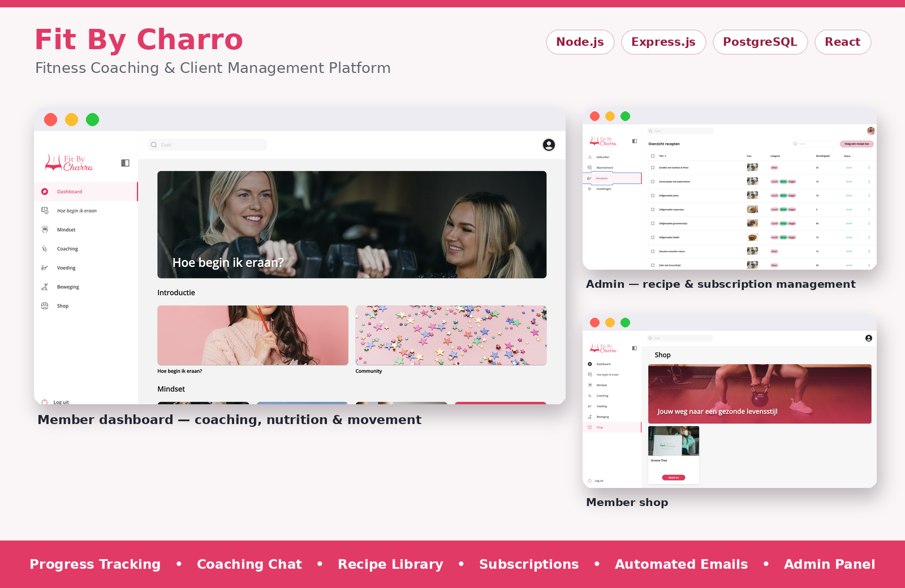Open the Groene Thee product image in shop window
This screenshot has width=905, height=588.
(674, 440)
